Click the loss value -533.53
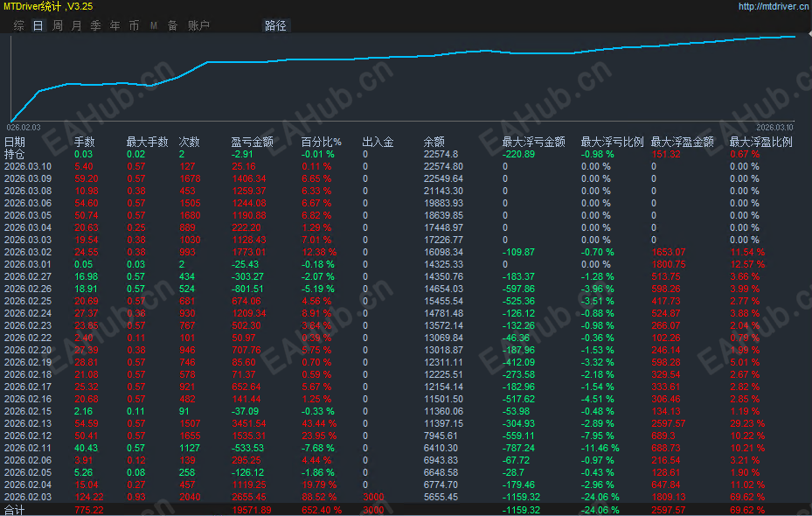The height and width of the screenshot is (516, 812). click(x=247, y=448)
